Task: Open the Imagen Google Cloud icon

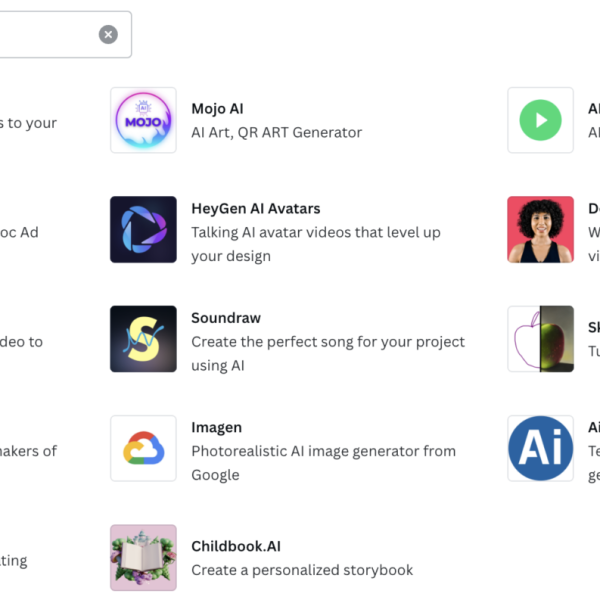Action: pos(143,448)
